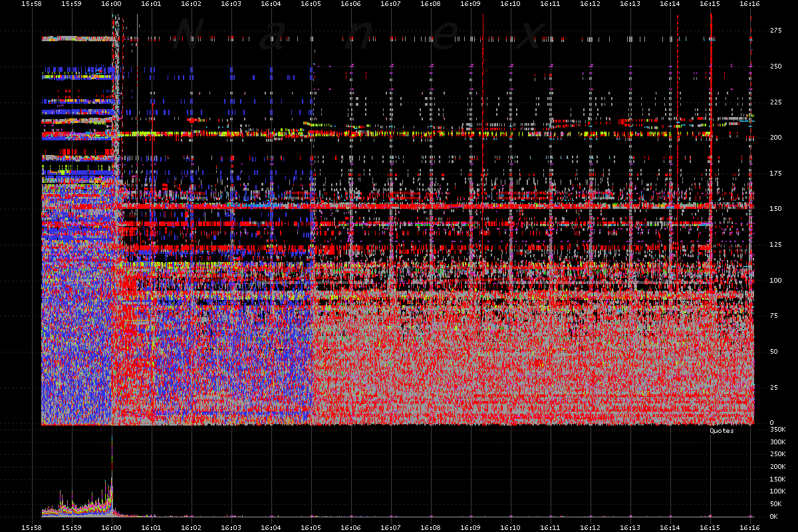
Task: Select the 16:07 label on the top time axis
Action: 390,4
